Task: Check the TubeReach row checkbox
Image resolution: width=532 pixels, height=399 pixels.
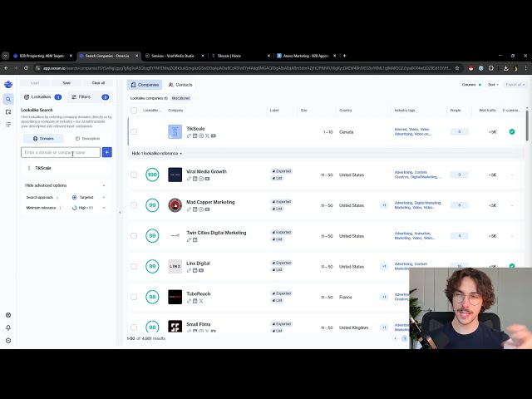Action: [134, 297]
